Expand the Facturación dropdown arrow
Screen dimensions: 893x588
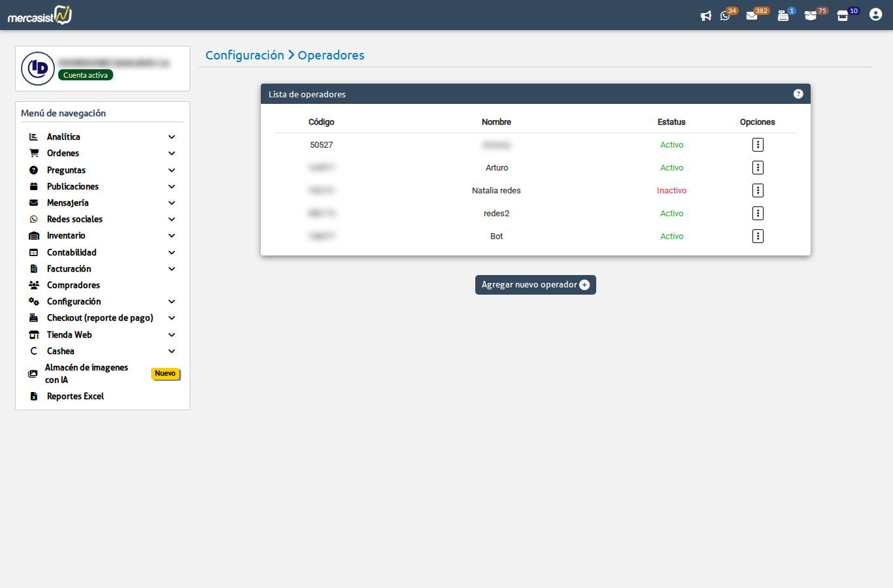(x=171, y=269)
